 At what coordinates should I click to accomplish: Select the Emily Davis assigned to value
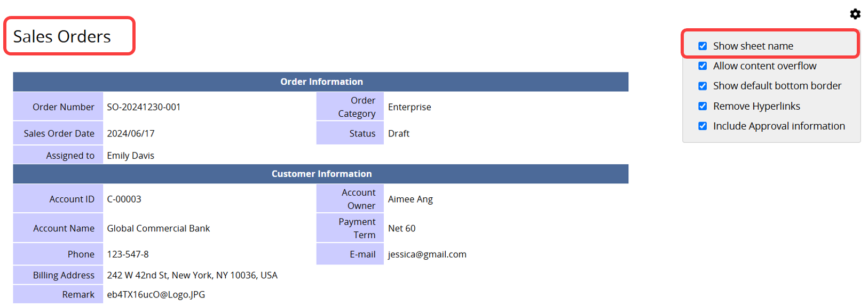point(130,155)
